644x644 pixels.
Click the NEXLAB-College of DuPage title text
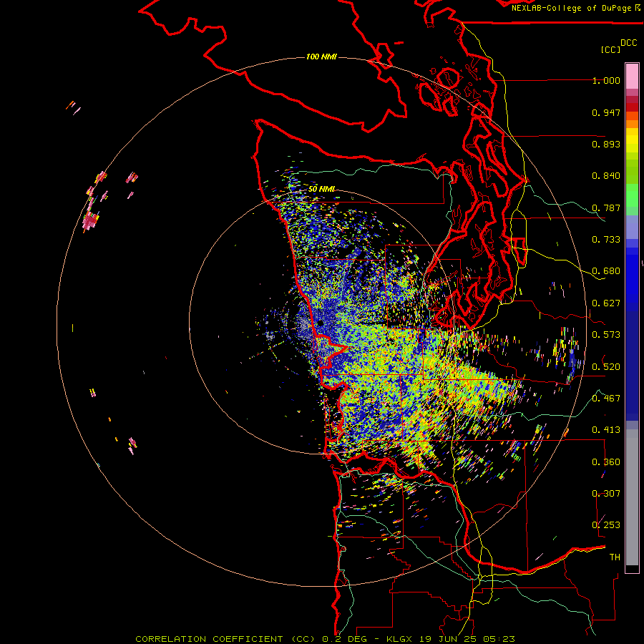572,8
